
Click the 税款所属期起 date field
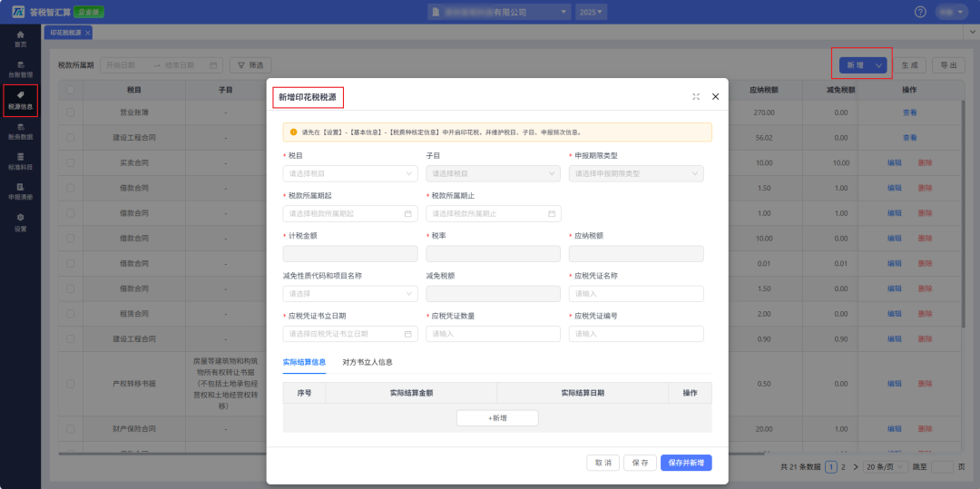350,213
